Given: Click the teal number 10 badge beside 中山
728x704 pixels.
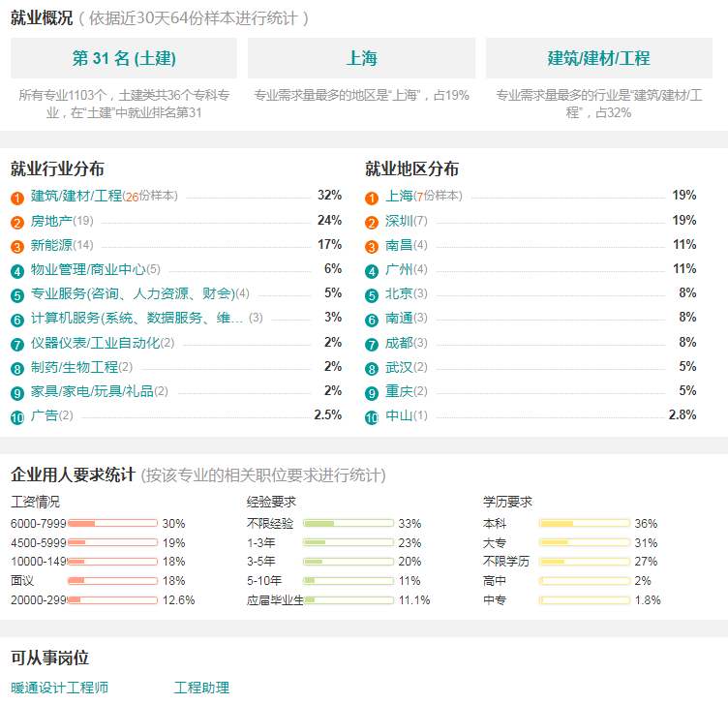Looking at the screenshot, I should tap(372, 418).
